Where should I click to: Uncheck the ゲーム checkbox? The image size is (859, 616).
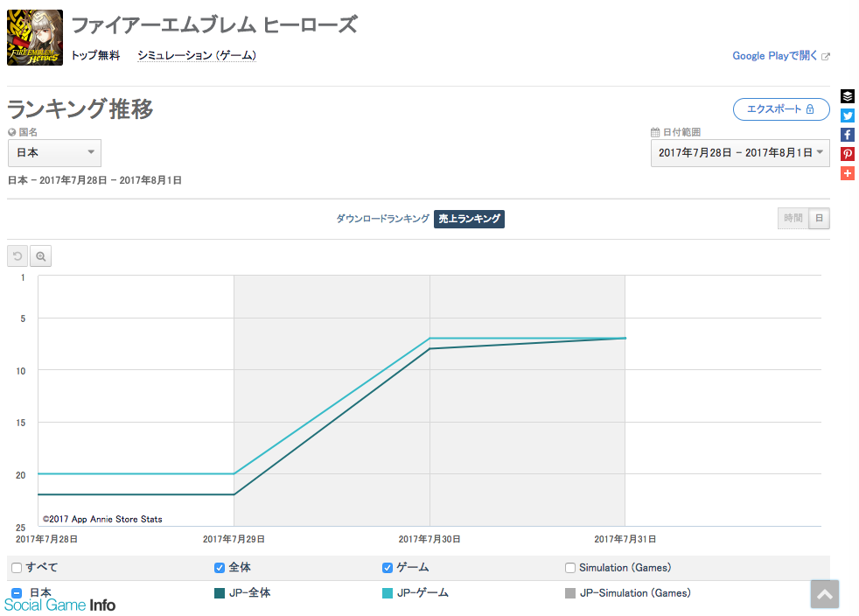coord(388,568)
